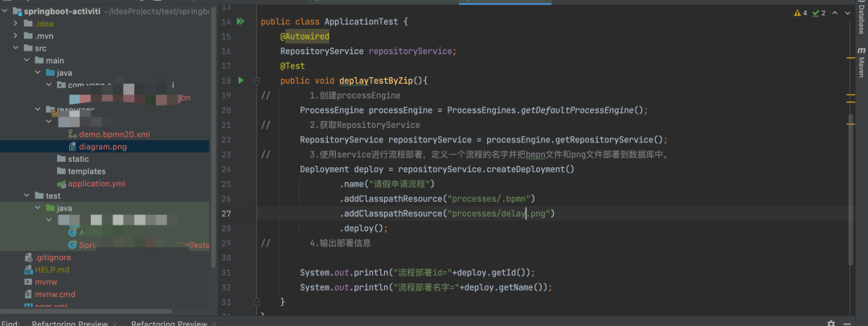868x326 pixels.
Task: Open the Maven tool window
Action: tap(862, 62)
